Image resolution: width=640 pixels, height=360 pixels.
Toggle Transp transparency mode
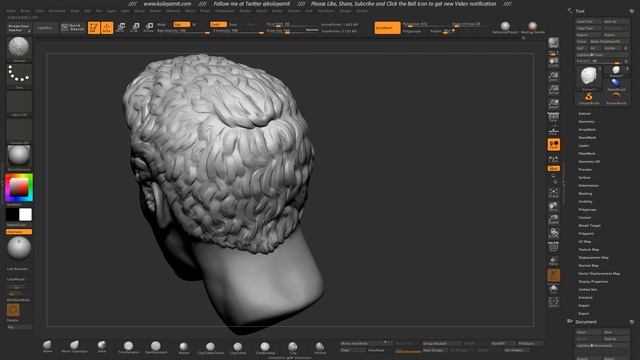[x=553, y=261]
